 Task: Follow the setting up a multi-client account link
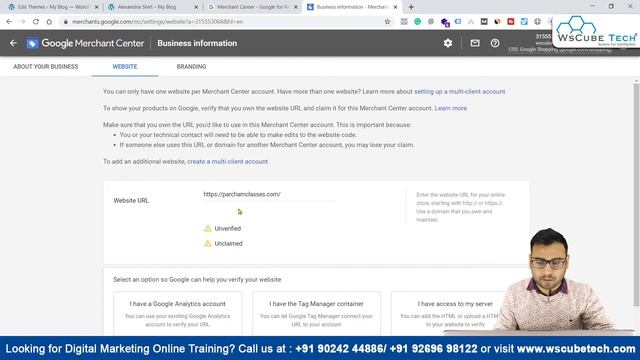[460, 91]
